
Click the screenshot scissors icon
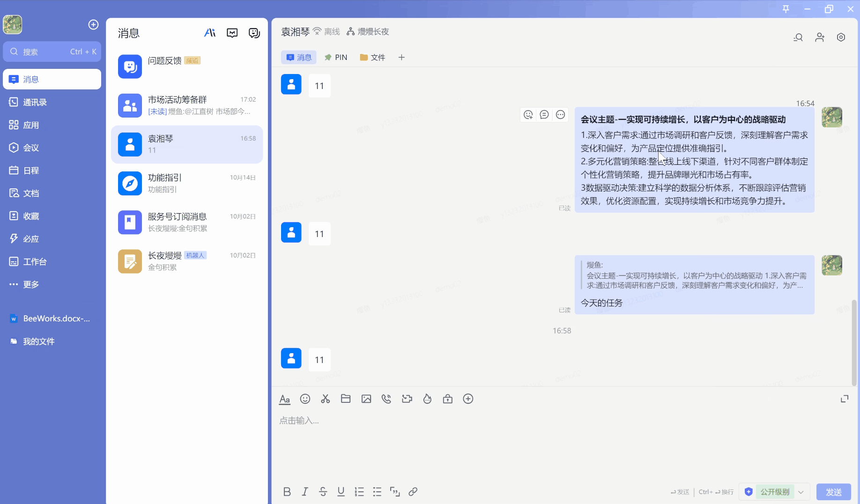[325, 399]
